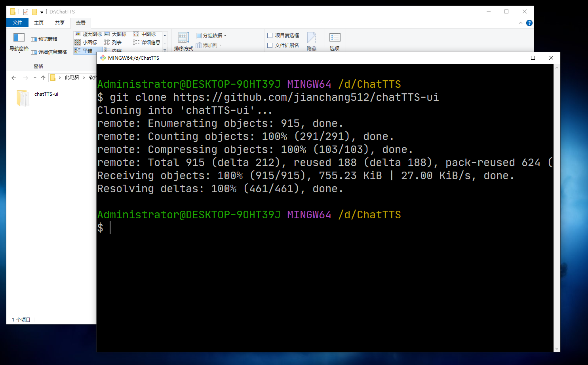Open customize quick access toolbar dropdown
The width and height of the screenshot is (588, 365).
[x=42, y=12]
